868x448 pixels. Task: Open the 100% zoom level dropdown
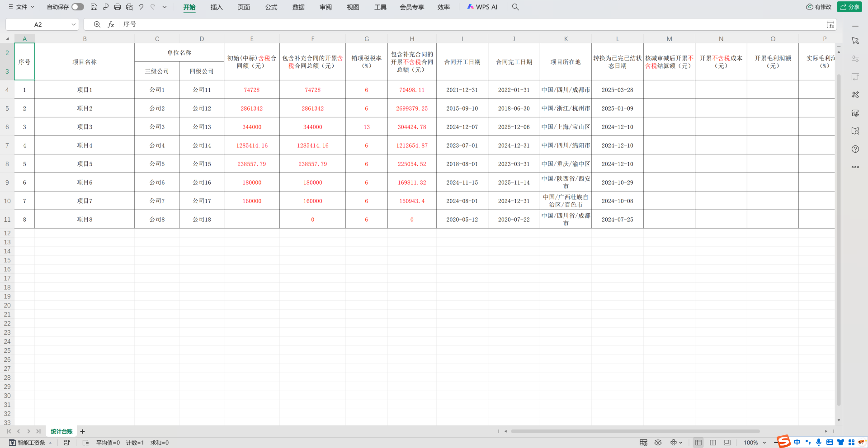[755, 443]
